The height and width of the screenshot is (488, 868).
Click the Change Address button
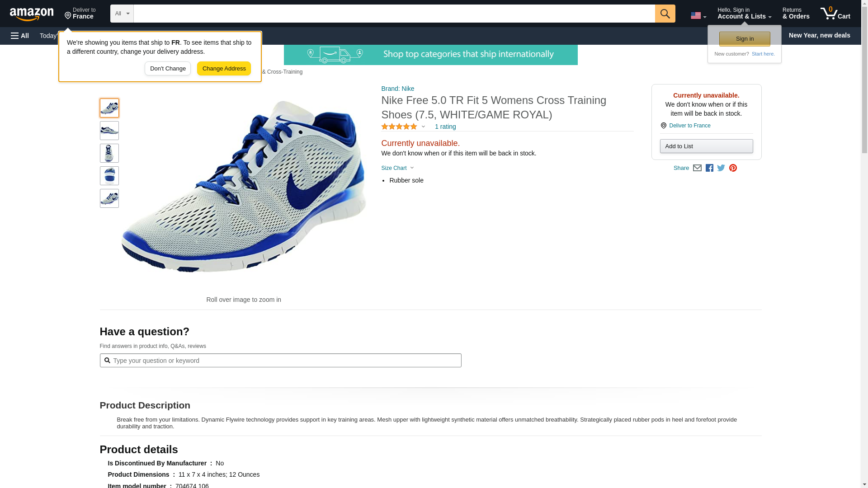224,69
